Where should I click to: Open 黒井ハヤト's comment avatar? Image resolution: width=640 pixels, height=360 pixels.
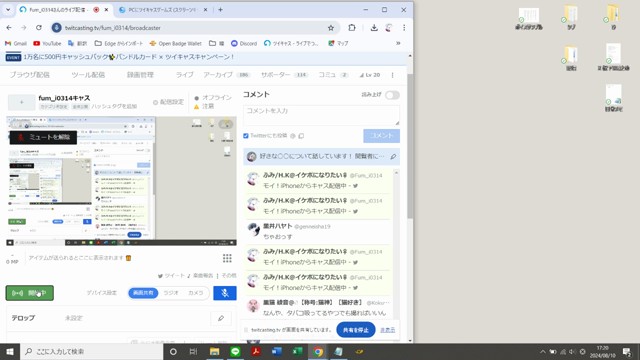(253, 230)
